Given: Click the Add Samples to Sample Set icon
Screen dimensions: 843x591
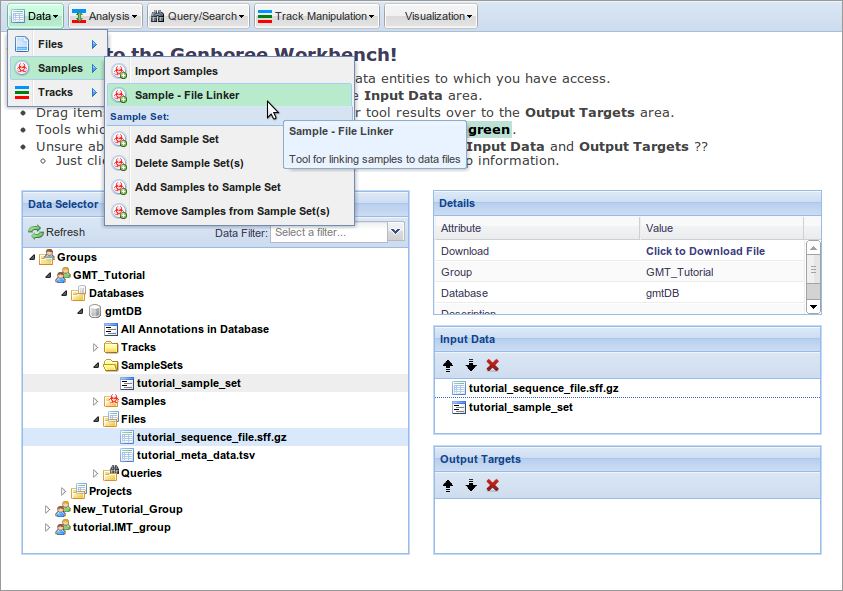Looking at the screenshot, I should [119, 187].
